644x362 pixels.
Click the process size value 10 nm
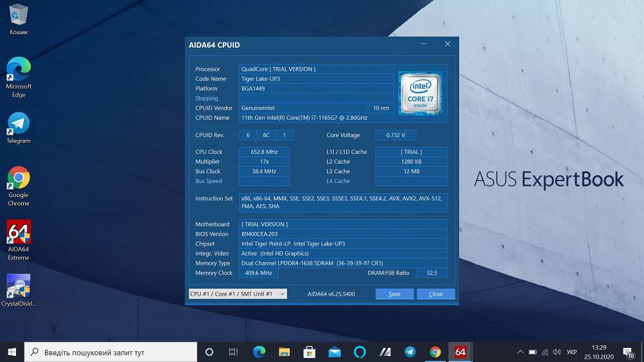(x=381, y=108)
